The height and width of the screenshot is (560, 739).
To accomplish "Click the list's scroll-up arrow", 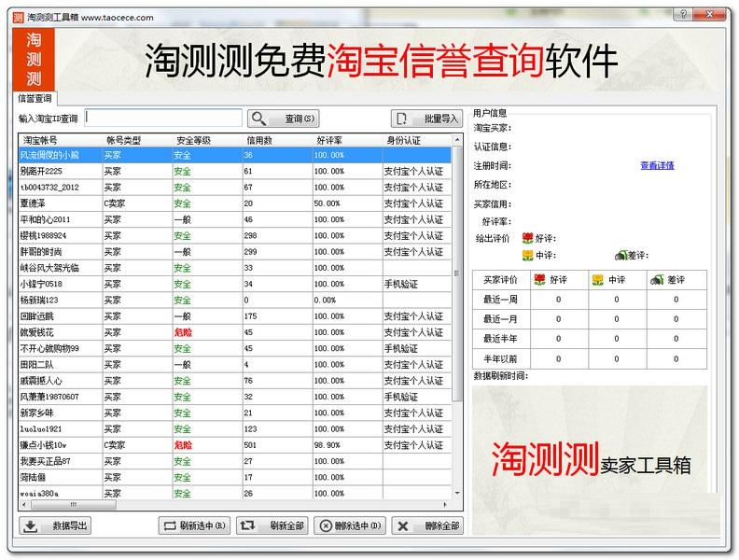I will pos(456,140).
